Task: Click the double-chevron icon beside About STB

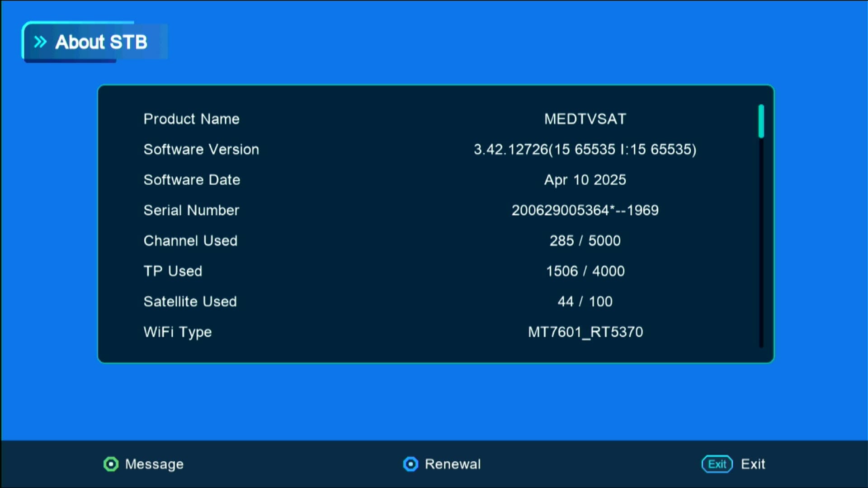Action: (41, 42)
